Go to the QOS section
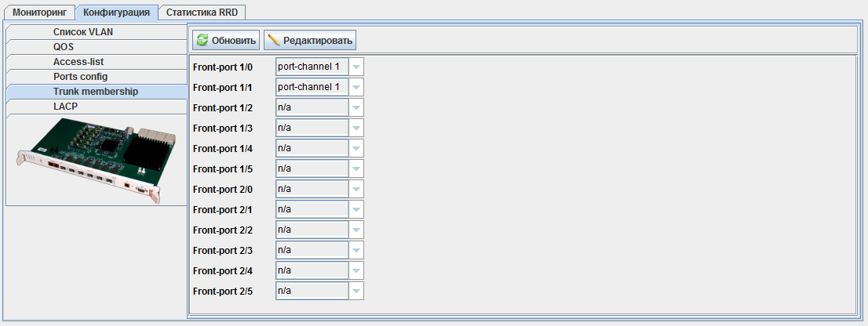 tap(64, 47)
